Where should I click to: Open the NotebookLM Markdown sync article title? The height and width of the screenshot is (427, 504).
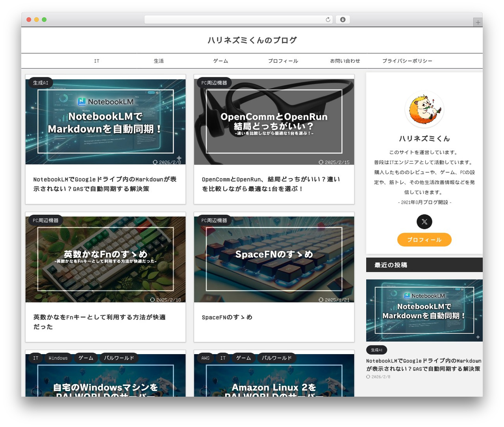[105, 184]
